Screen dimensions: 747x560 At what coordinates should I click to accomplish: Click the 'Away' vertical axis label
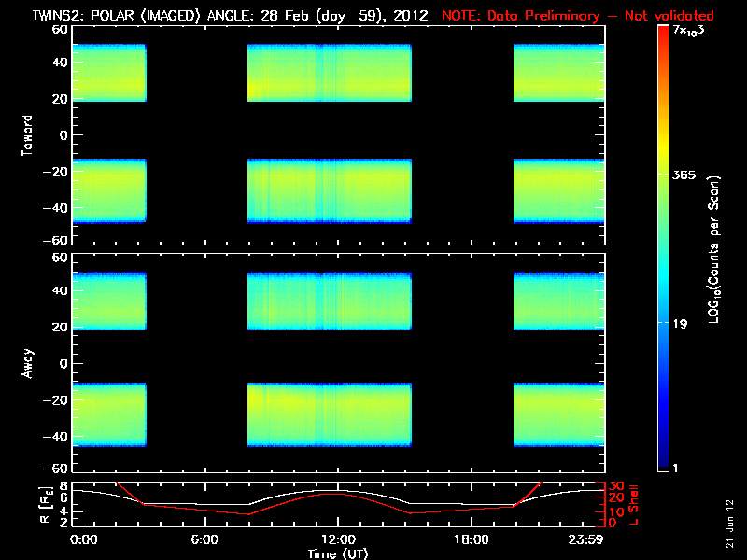[28, 364]
